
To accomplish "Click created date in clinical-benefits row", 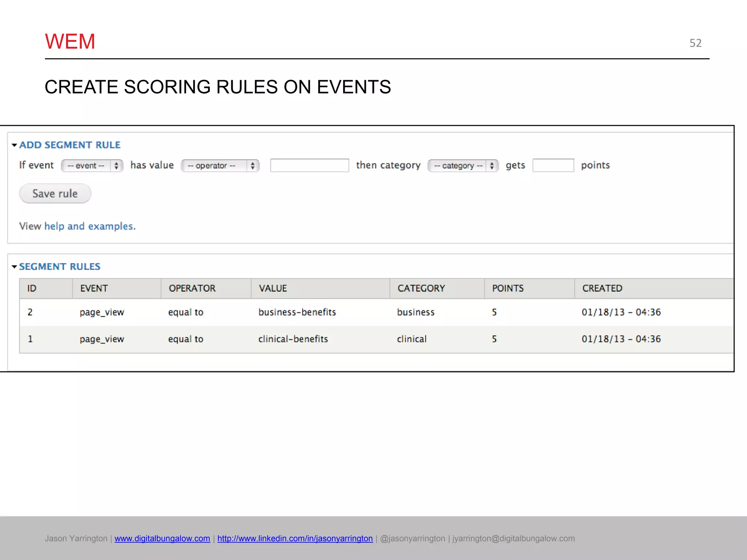I will [x=621, y=339].
